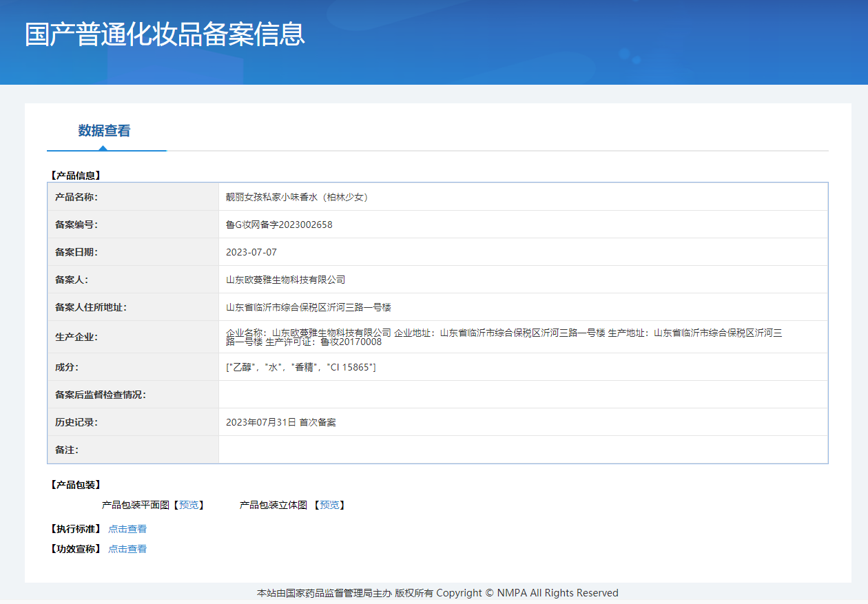
Task: Click the 产品包装平面图 label
Action: click(135, 505)
